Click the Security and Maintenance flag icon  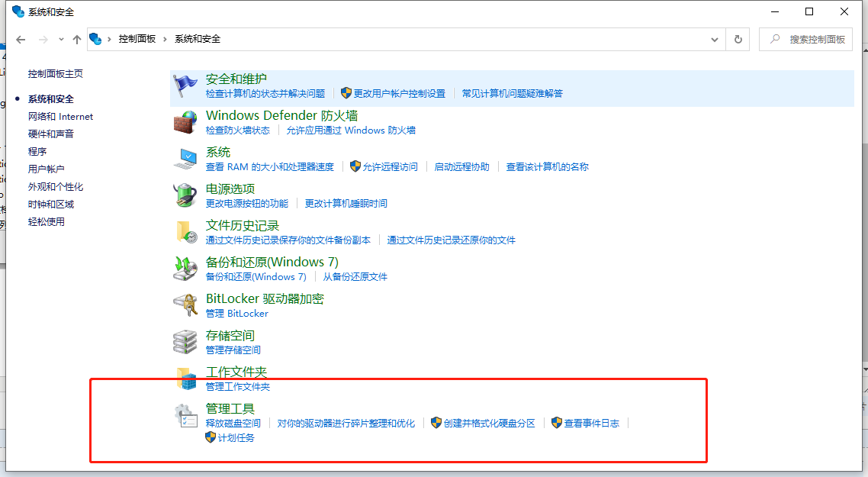(x=185, y=86)
